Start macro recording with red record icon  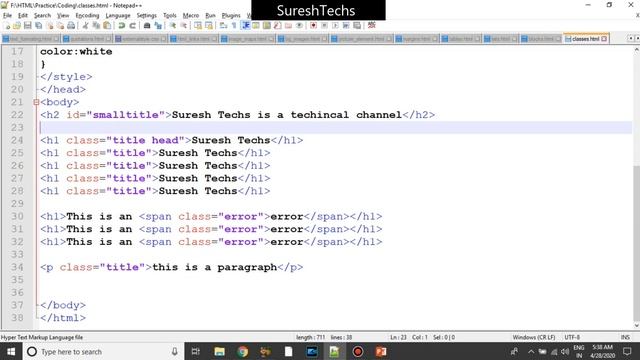[x=313, y=26]
